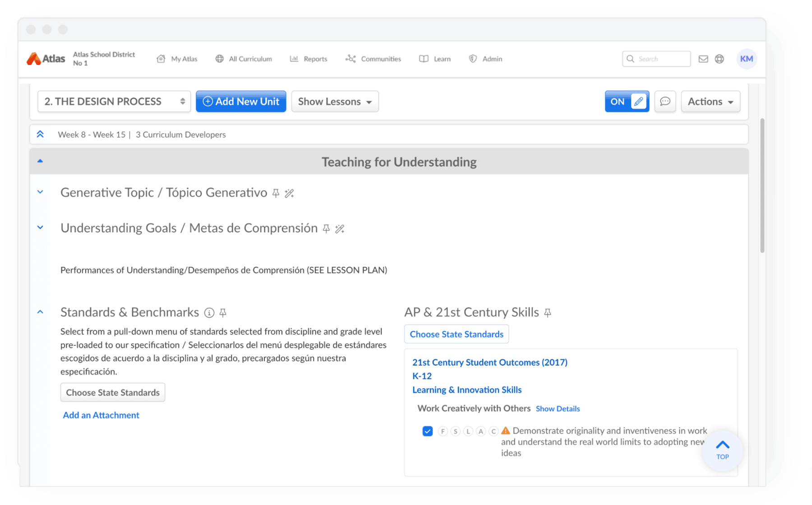Uncheck the Demonstrate originality standard checkbox
Image resolution: width=812 pixels, height=505 pixels.
click(x=427, y=431)
